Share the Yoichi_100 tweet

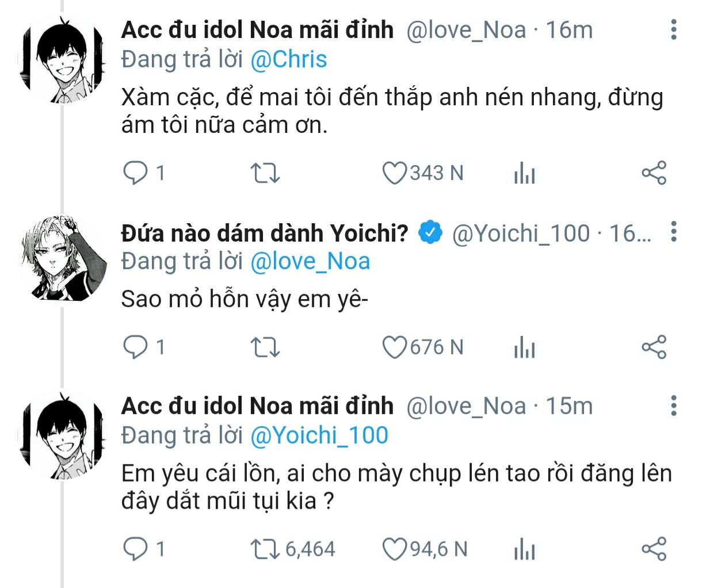click(x=654, y=347)
